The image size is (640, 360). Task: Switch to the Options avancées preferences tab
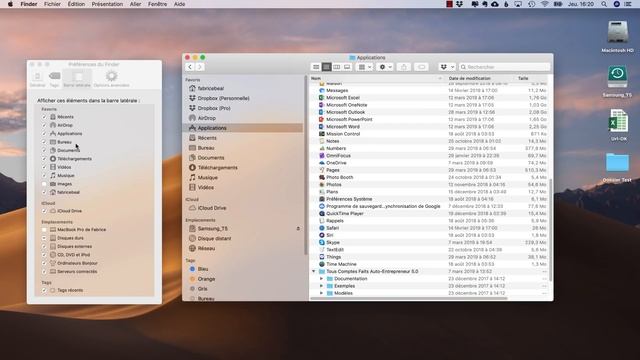pyautogui.click(x=111, y=79)
